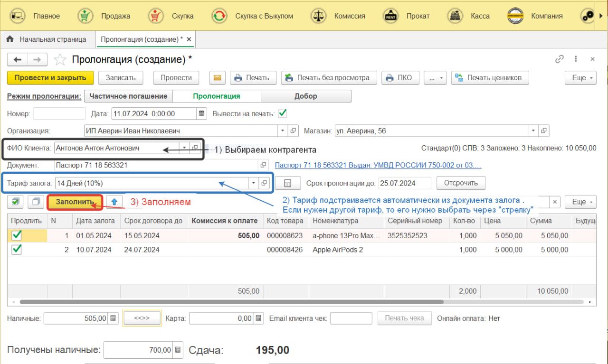Click Печать без просмотра button
This screenshot has height=364, width=608.
pos(329,78)
